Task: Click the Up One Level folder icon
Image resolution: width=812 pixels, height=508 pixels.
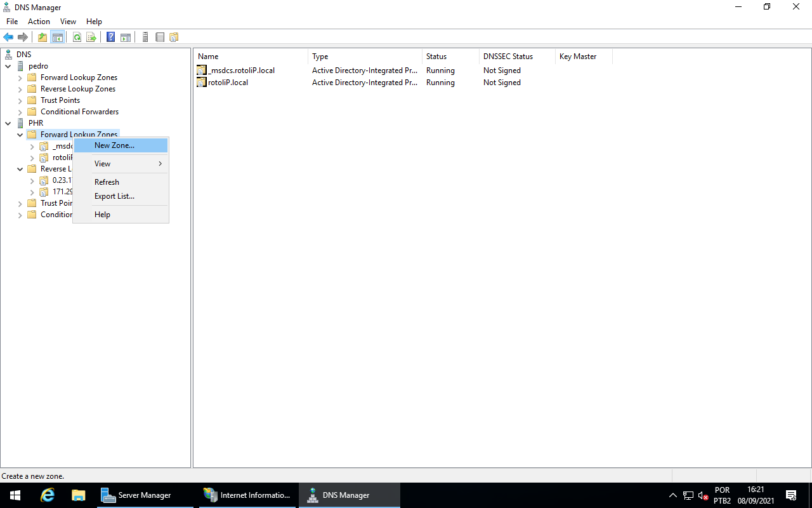Action: click(x=43, y=37)
